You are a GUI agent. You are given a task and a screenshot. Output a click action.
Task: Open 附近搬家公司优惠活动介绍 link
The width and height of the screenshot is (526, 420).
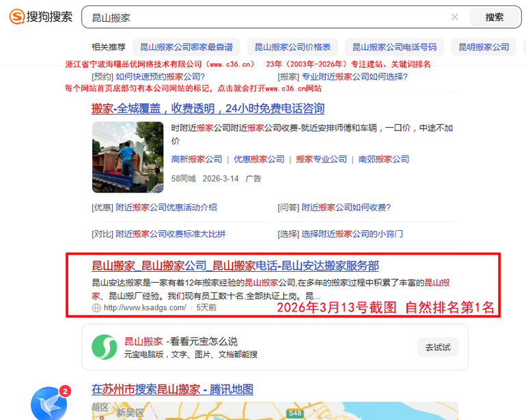tap(166, 208)
